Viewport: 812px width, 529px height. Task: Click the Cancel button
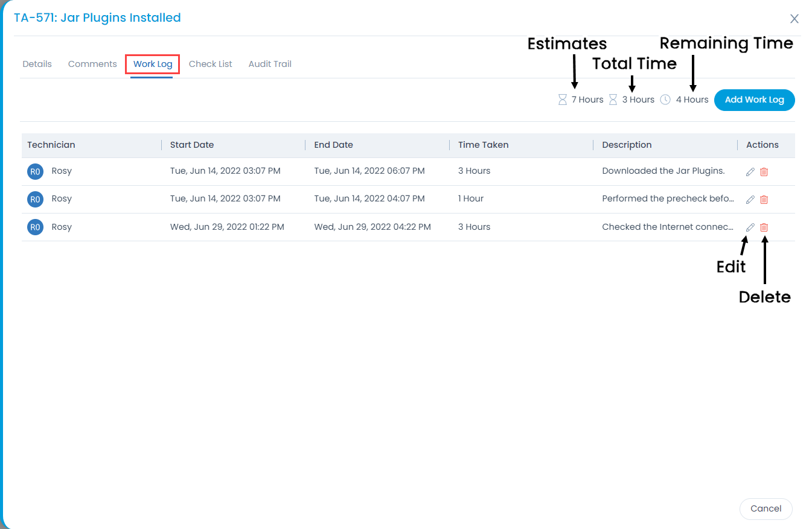766,508
